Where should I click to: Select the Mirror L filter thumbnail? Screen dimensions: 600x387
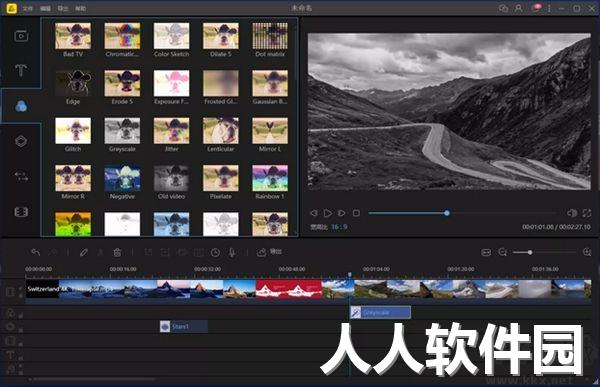(270, 131)
